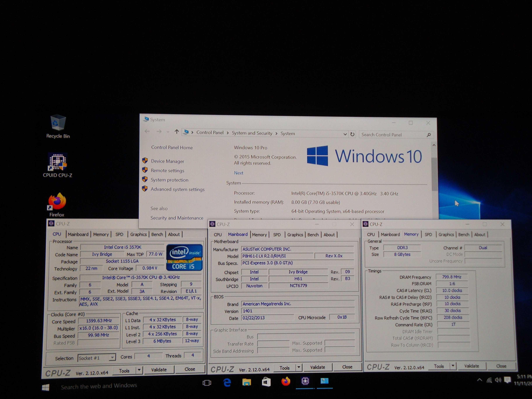This screenshot has width=532, height=399.
Task: Open Tools dropdown arrow in CPU tab window
Action: [x=139, y=370]
